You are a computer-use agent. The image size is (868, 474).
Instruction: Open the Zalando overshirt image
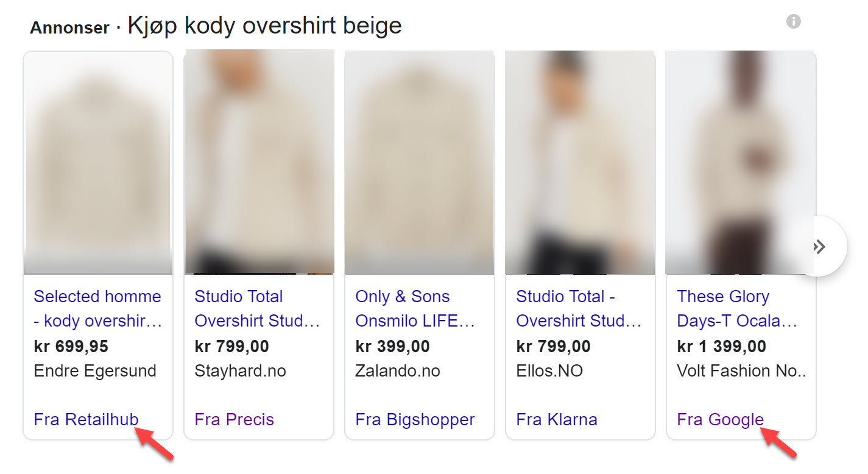click(419, 161)
